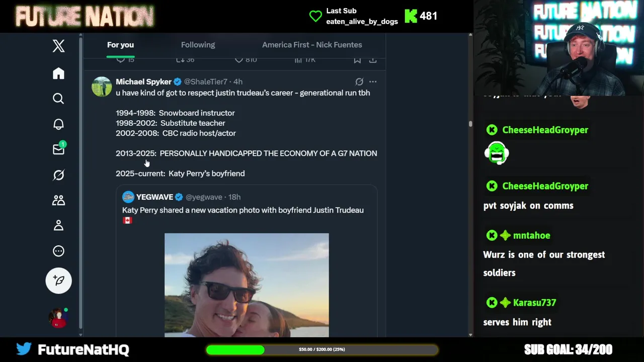Open account avatar at sidebar bottom

coord(57,318)
